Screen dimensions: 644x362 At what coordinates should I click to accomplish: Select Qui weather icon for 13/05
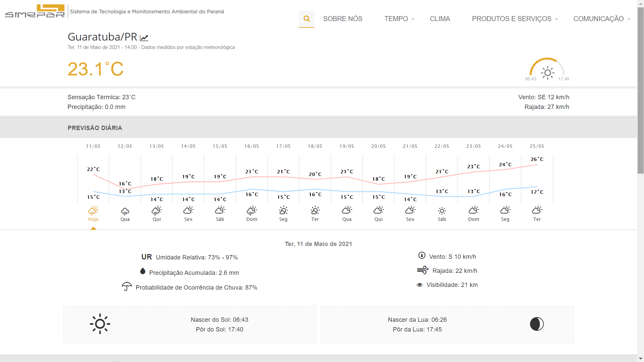[x=157, y=210]
